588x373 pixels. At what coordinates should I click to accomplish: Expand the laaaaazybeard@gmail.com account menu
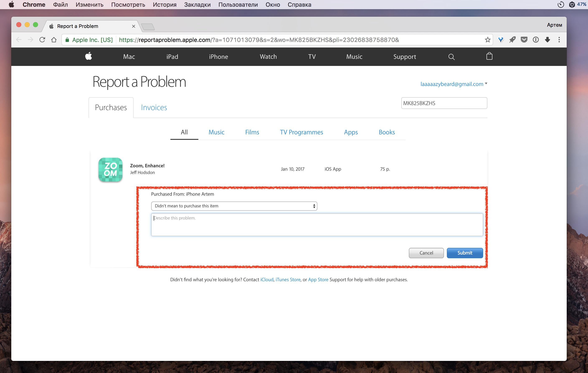454,84
